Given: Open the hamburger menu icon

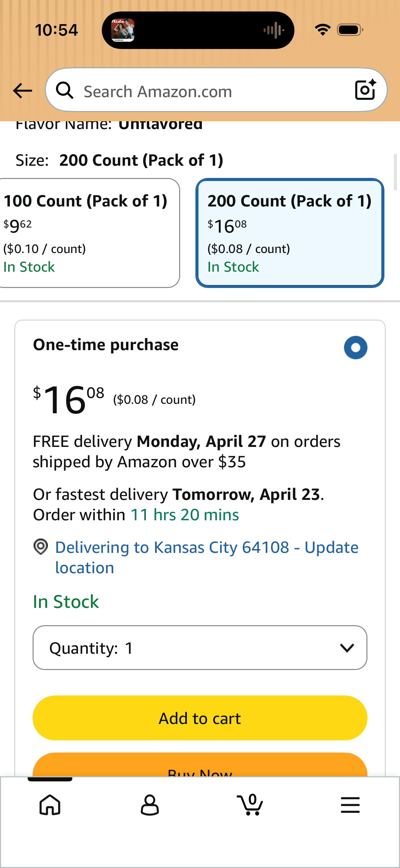Looking at the screenshot, I should [x=350, y=805].
